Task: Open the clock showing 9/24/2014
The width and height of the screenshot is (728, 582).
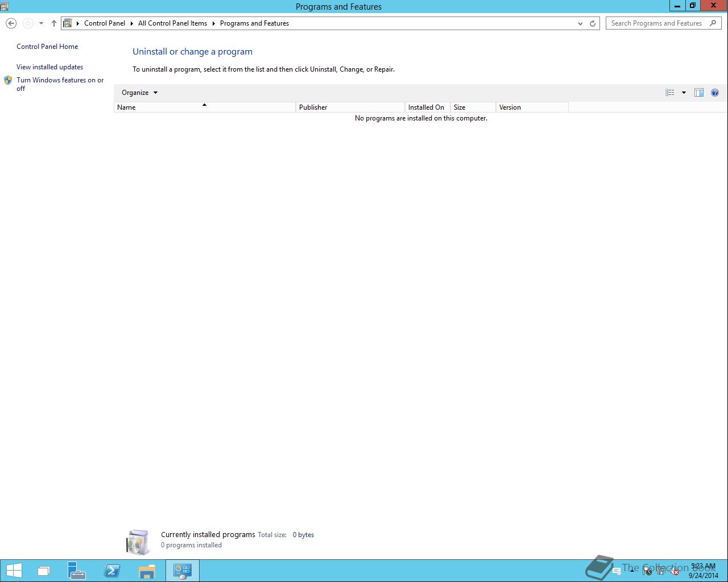Action: [x=704, y=571]
